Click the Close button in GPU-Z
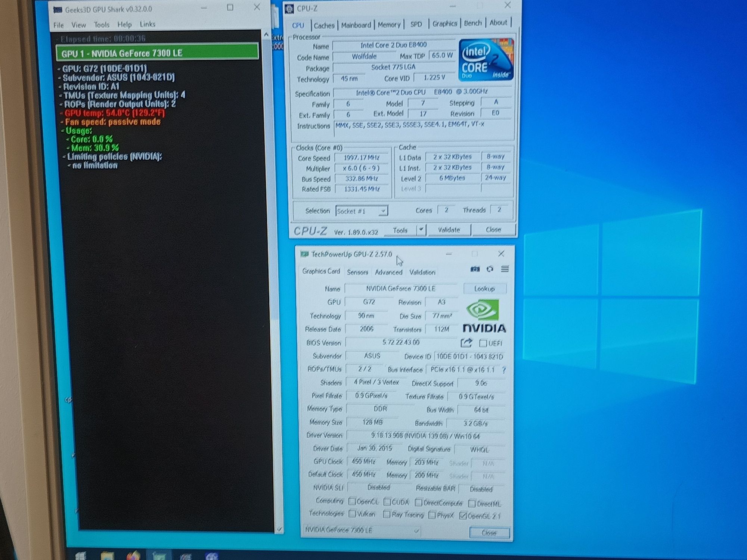 click(489, 533)
